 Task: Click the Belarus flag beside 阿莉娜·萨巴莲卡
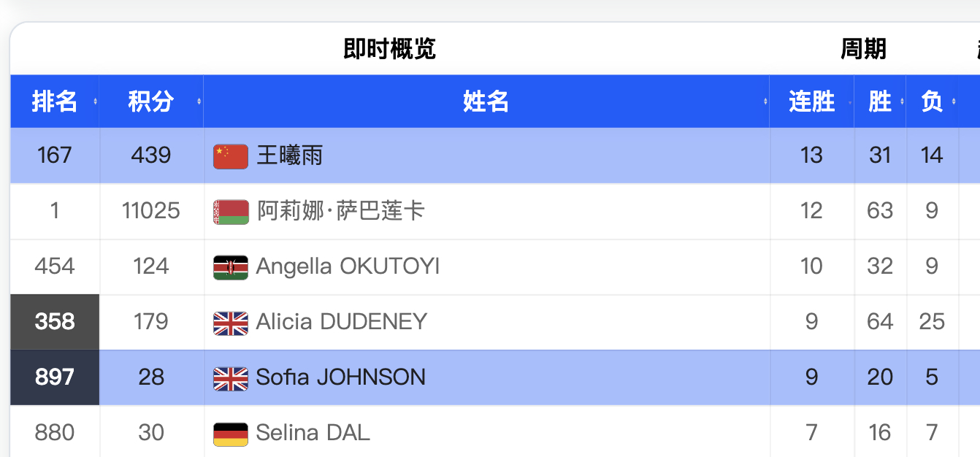click(x=231, y=211)
